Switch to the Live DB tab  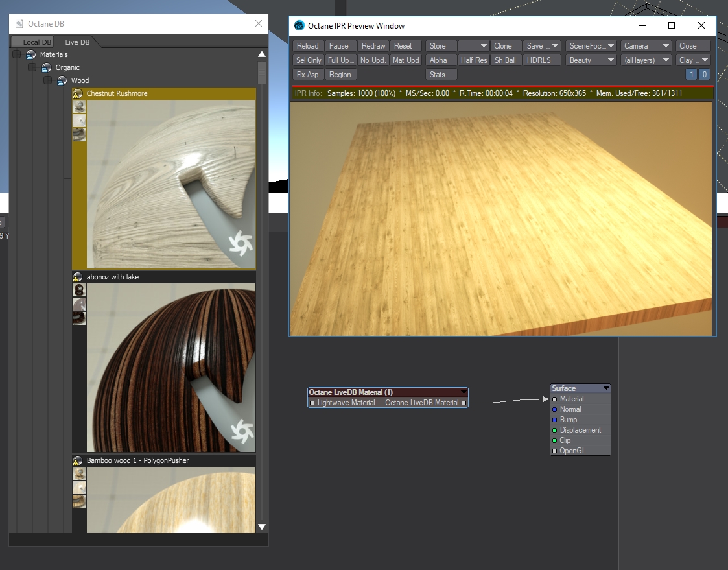77,42
